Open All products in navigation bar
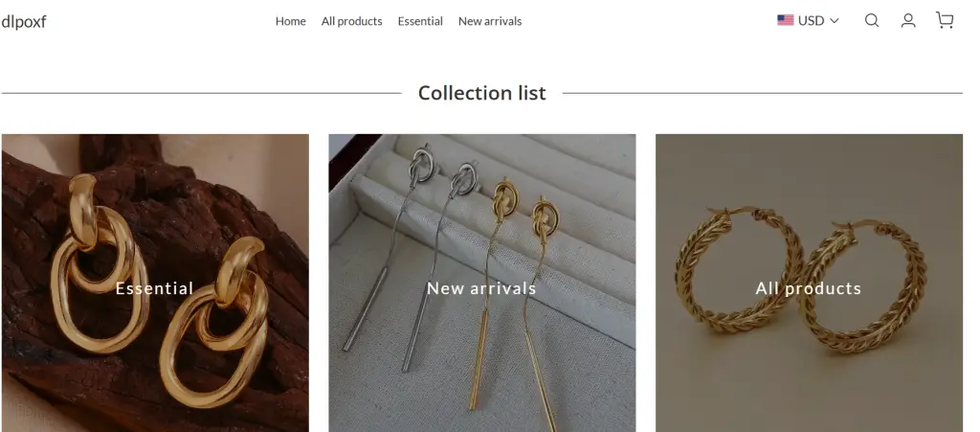980x432 pixels. [351, 21]
